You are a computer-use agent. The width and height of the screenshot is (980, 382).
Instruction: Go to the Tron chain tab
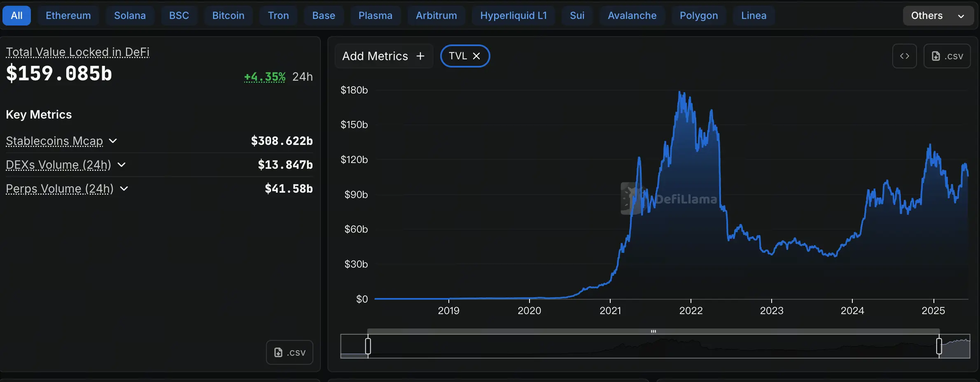[x=278, y=16]
